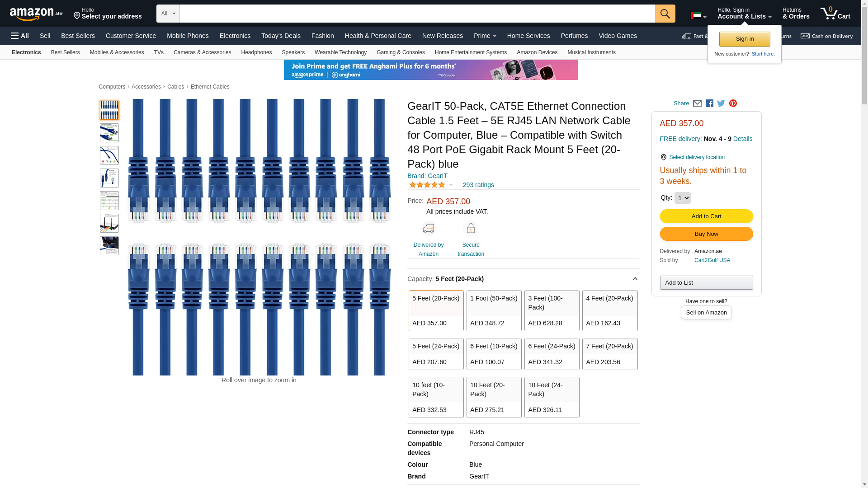Image resolution: width=868 pixels, height=488 pixels.
Task: Collapse the Capacity section chevron
Action: [x=635, y=279]
